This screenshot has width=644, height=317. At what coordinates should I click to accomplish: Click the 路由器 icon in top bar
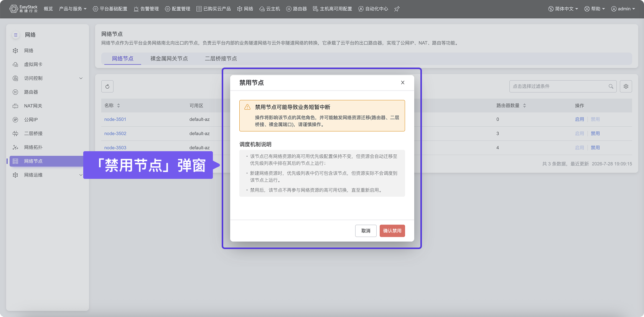click(289, 9)
